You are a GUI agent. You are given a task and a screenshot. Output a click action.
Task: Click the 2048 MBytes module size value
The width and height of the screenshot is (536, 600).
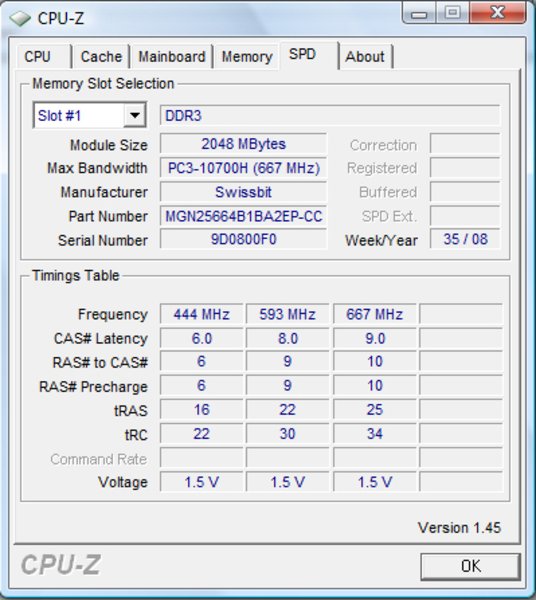pyautogui.click(x=243, y=144)
